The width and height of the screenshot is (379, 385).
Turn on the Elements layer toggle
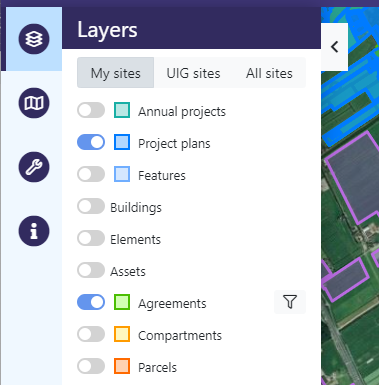[91, 238]
